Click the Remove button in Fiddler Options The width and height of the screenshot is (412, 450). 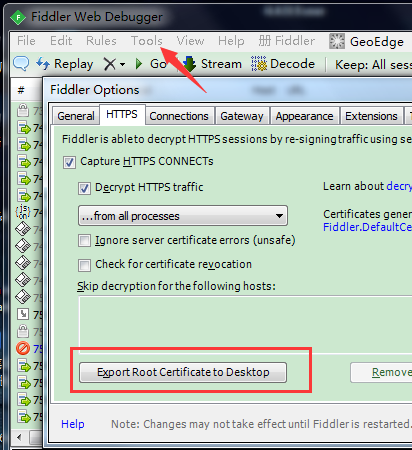pos(382,372)
